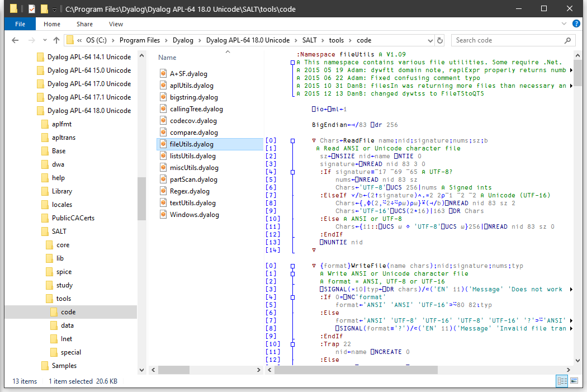
Task: Refresh the current folder view
Action: [x=441, y=40]
